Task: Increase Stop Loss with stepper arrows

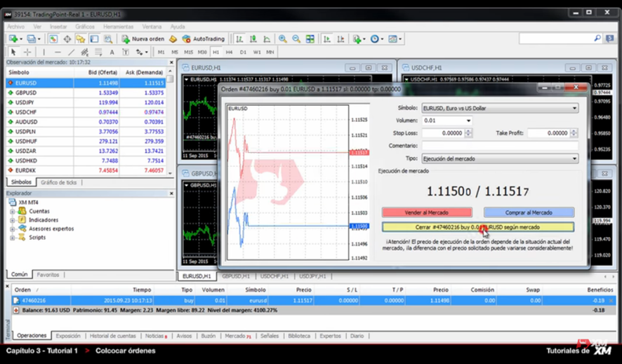Action: tap(468, 131)
